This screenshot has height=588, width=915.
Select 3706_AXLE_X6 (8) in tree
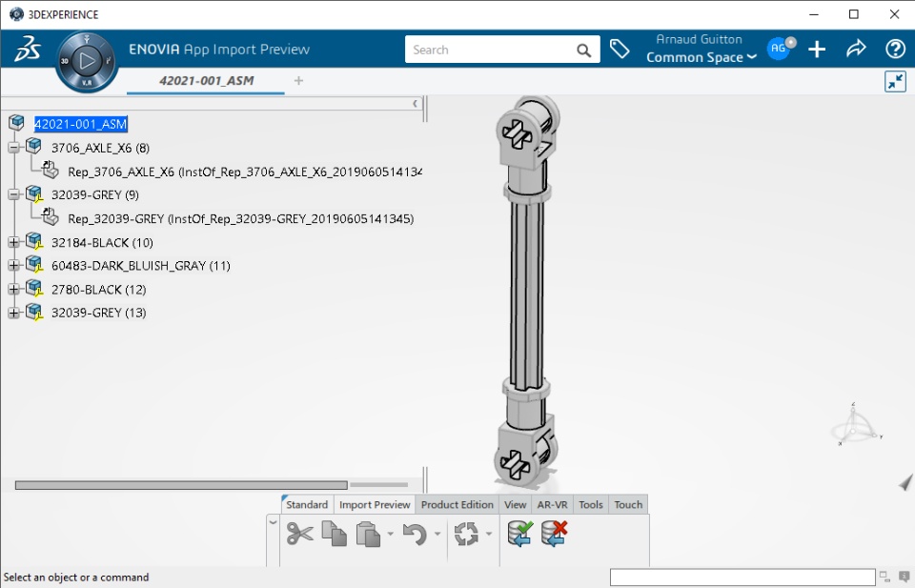(x=100, y=148)
